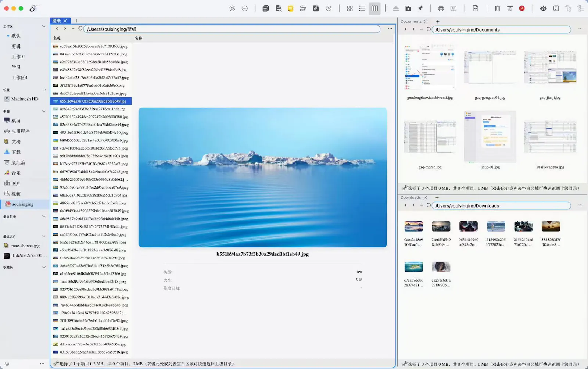Add new tab beside Documents tab
This screenshot has height=369, width=588.
pyautogui.click(x=438, y=22)
